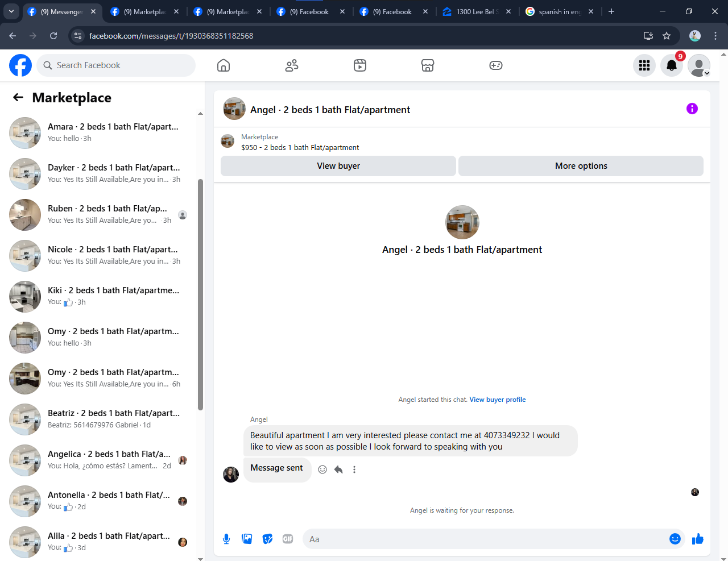
Task: Click the More options button
Action: 581,166
